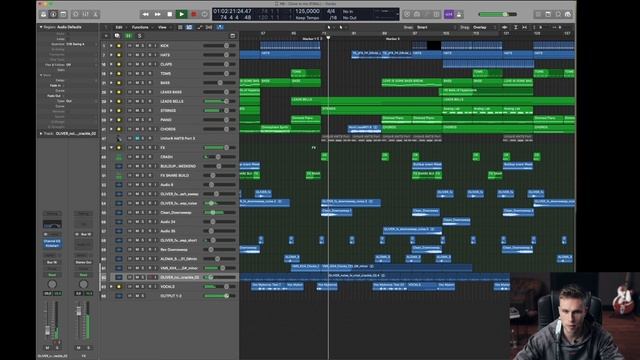Toggle the global Hide tracks H button

point(128,36)
